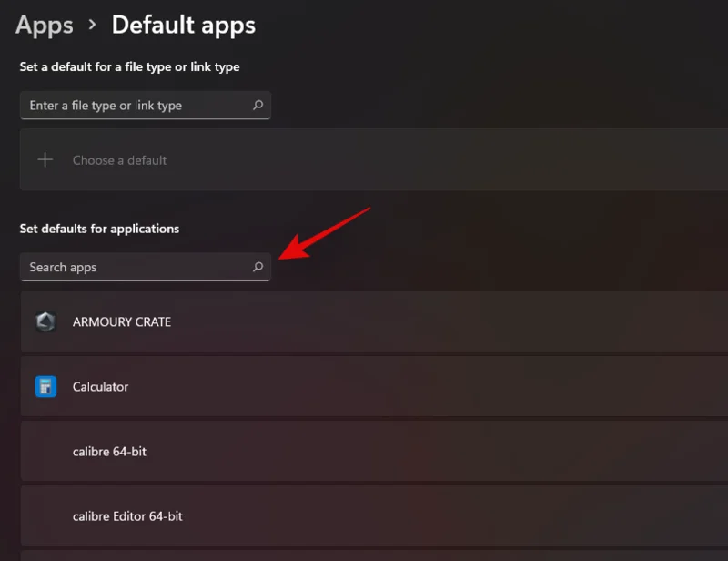Click the Calculator name text

tap(100, 386)
